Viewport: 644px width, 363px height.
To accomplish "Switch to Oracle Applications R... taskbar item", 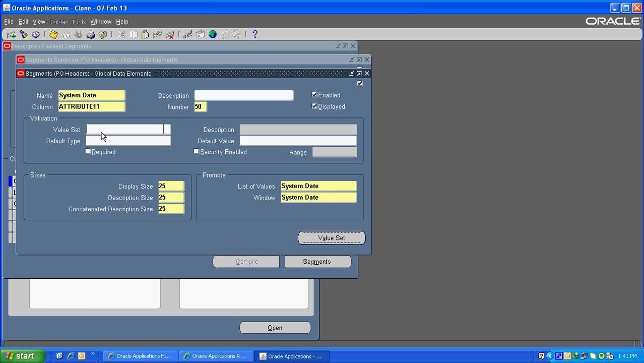I will tap(216, 356).
